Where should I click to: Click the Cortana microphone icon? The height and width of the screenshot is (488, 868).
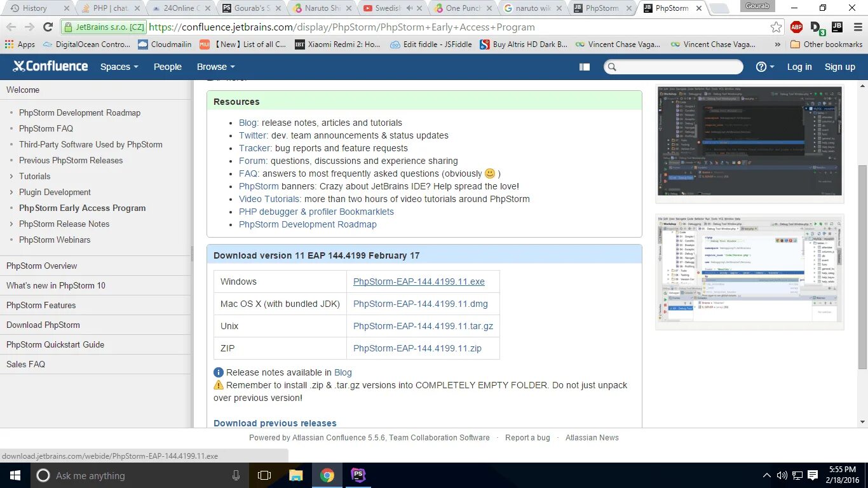click(236, 475)
